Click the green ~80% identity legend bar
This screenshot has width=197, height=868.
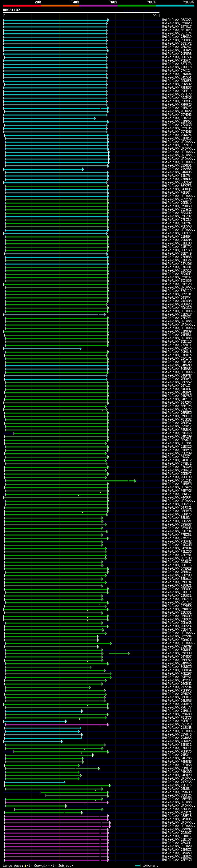point(137,6)
